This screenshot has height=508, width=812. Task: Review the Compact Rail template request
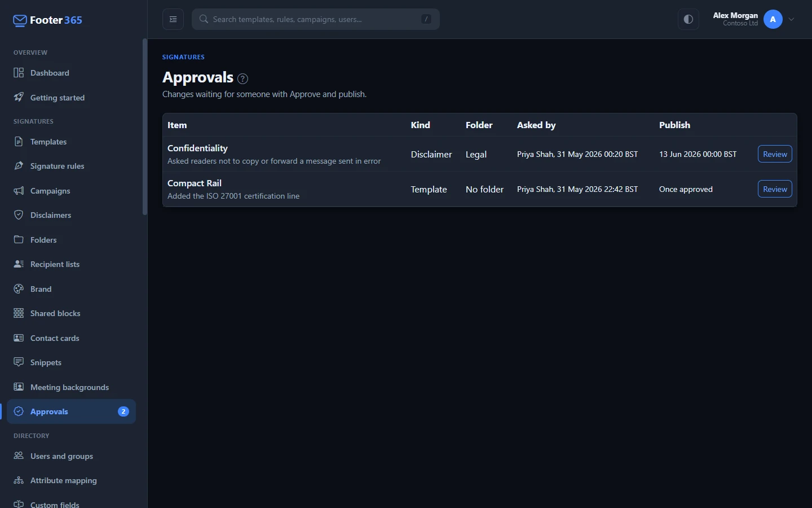(x=775, y=189)
